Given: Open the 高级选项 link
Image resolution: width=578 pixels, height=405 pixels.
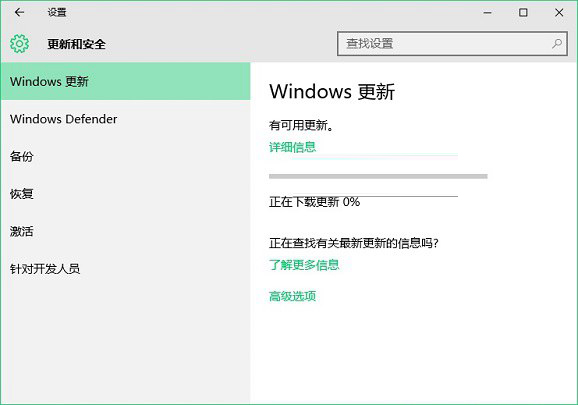Looking at the screenshot, I should pos(292,296).
